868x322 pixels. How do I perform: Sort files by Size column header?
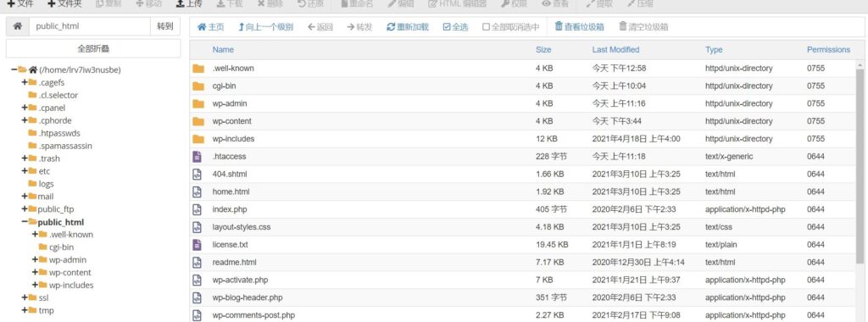543,49
